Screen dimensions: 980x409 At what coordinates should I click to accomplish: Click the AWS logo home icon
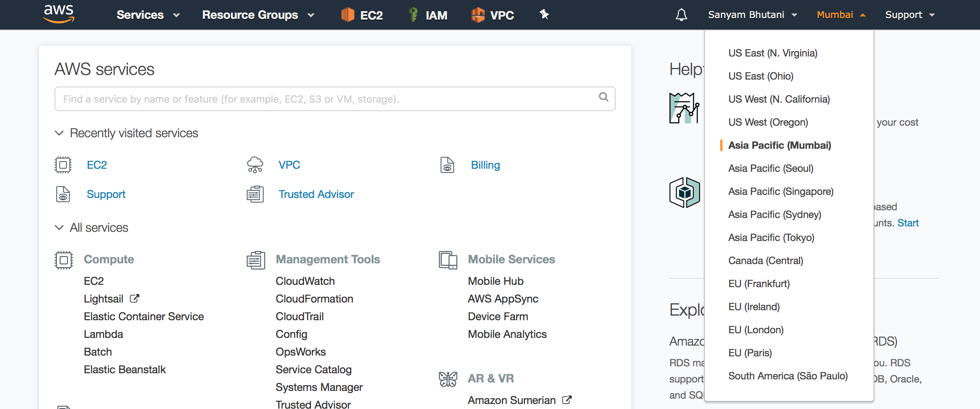click(59, 14)
